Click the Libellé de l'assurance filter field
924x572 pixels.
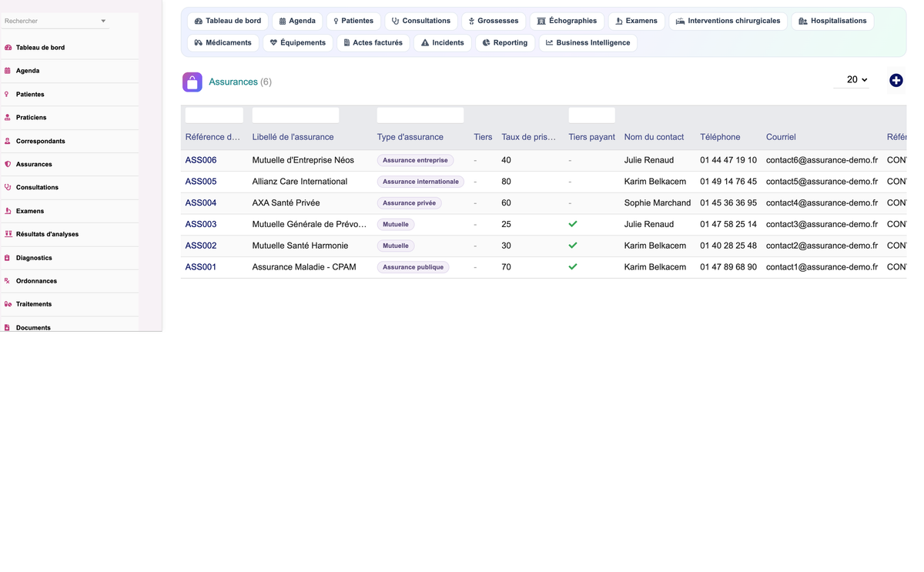296,115
